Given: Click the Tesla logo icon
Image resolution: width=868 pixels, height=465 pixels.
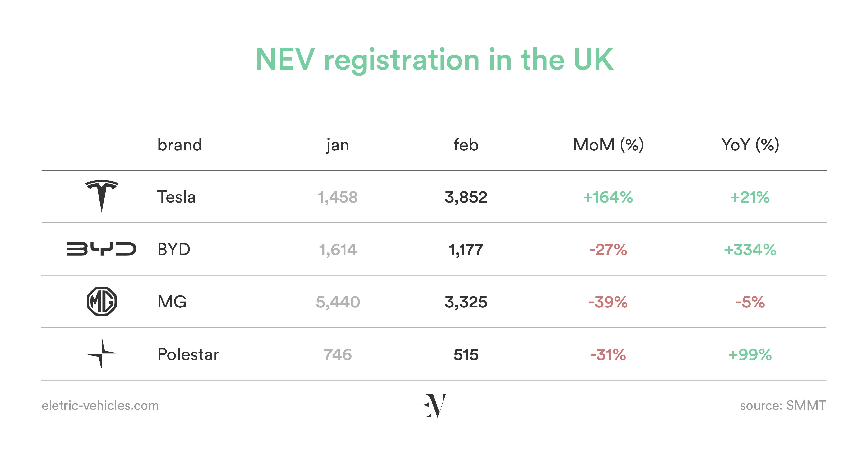Looking at the screenshot, I should pos(102,196).
